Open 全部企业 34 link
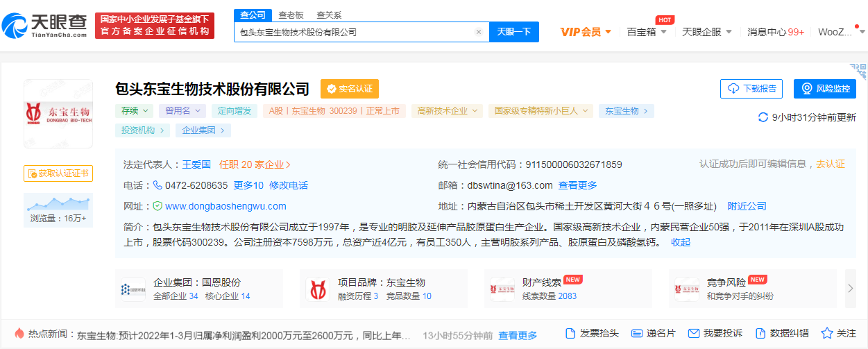Viewport: 868px width, 349px height. (176, 296)
